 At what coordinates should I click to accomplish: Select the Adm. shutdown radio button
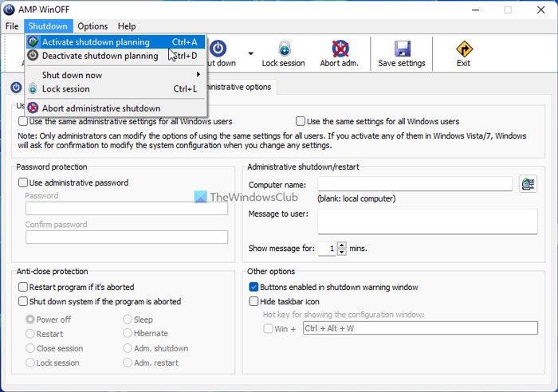(x=128, y=348)
